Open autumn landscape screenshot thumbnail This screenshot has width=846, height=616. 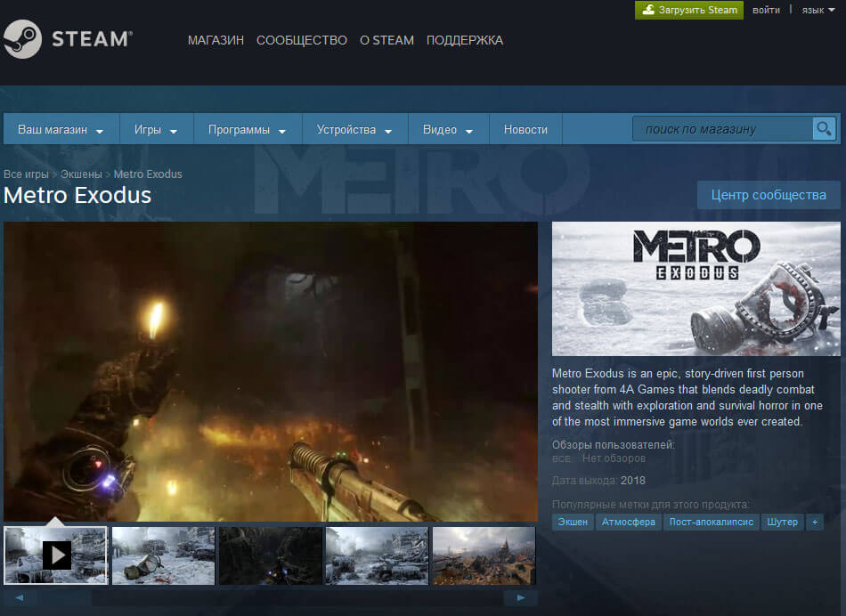click(x=484, y=555)
